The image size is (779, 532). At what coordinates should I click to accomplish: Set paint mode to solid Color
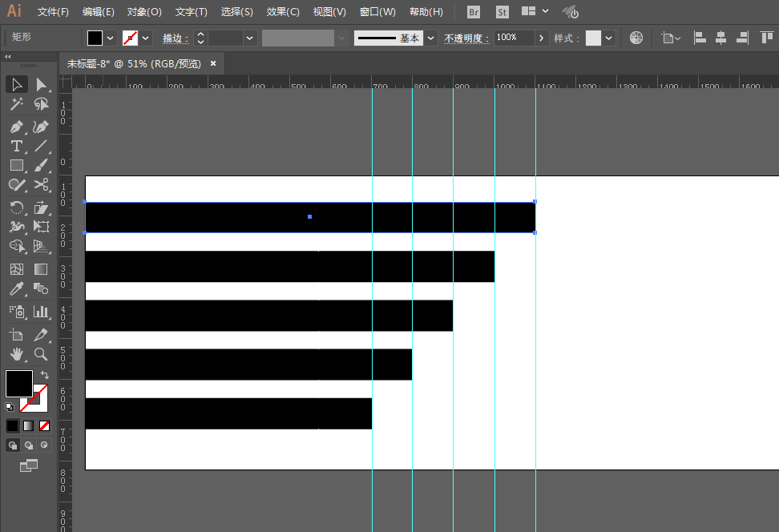[x=12, y=425]
